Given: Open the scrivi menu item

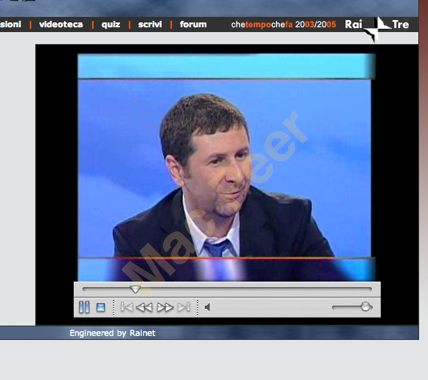Looking at the screenshot, I should [150, 24].
